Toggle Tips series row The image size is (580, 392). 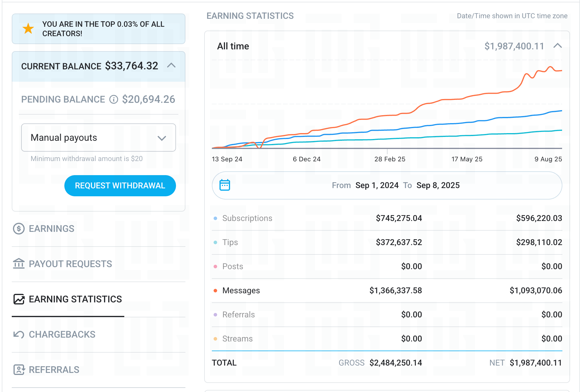(230, 242)
